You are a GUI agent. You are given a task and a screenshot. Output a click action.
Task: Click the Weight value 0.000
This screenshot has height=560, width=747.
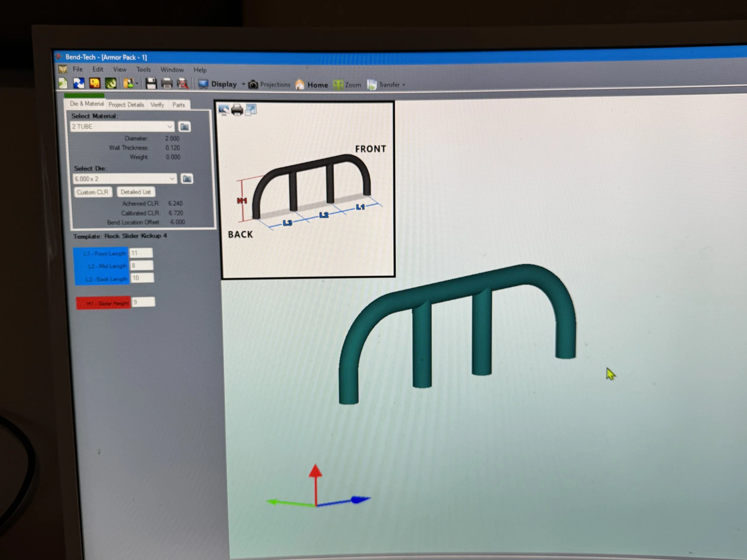173,157
